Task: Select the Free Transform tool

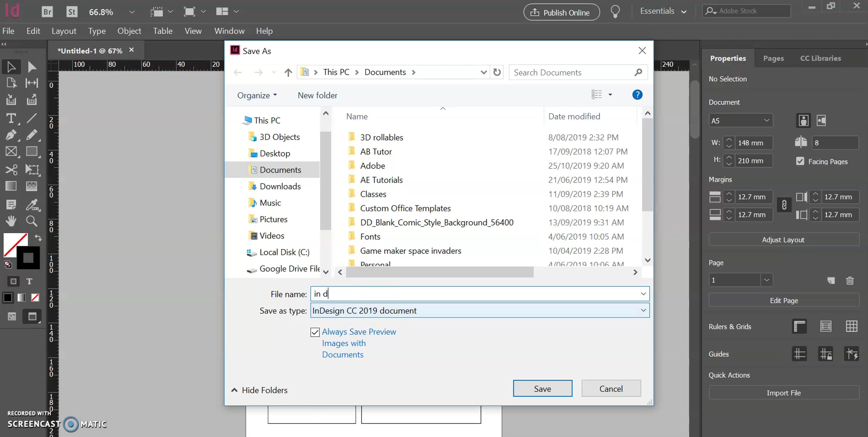Action: coord(32,170)
